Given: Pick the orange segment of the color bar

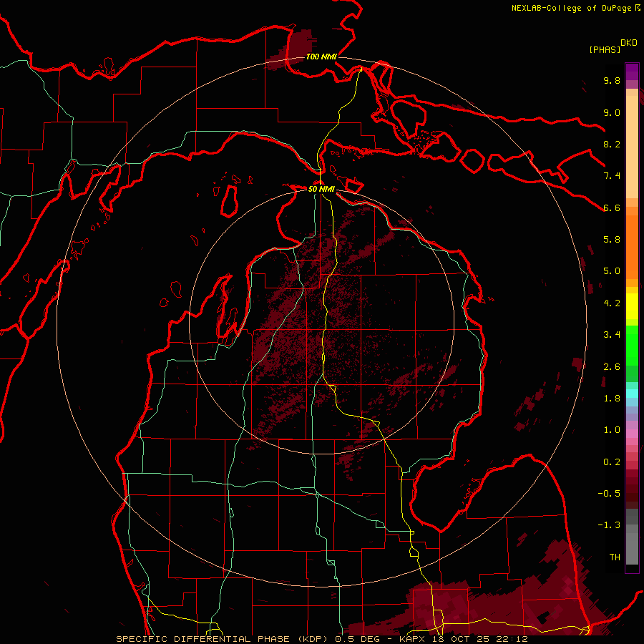Looking at the screenshot, I should (x=632, y=248).
